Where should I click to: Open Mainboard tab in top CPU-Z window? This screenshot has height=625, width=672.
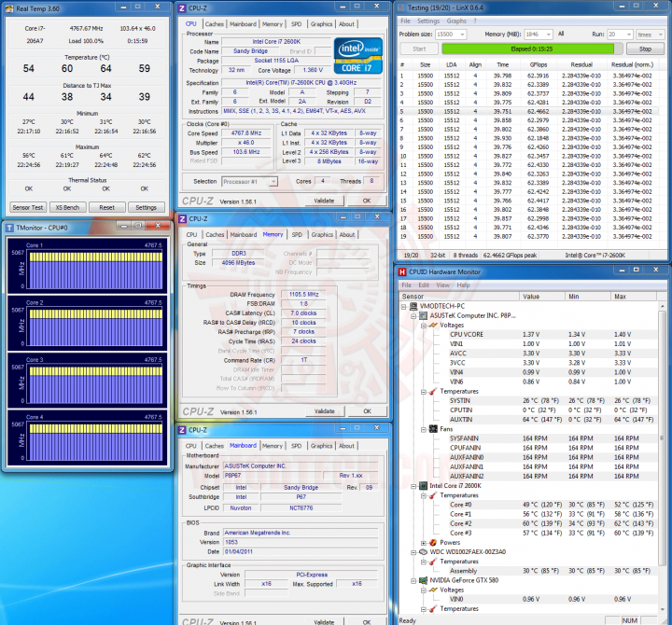tap(243, 24)
